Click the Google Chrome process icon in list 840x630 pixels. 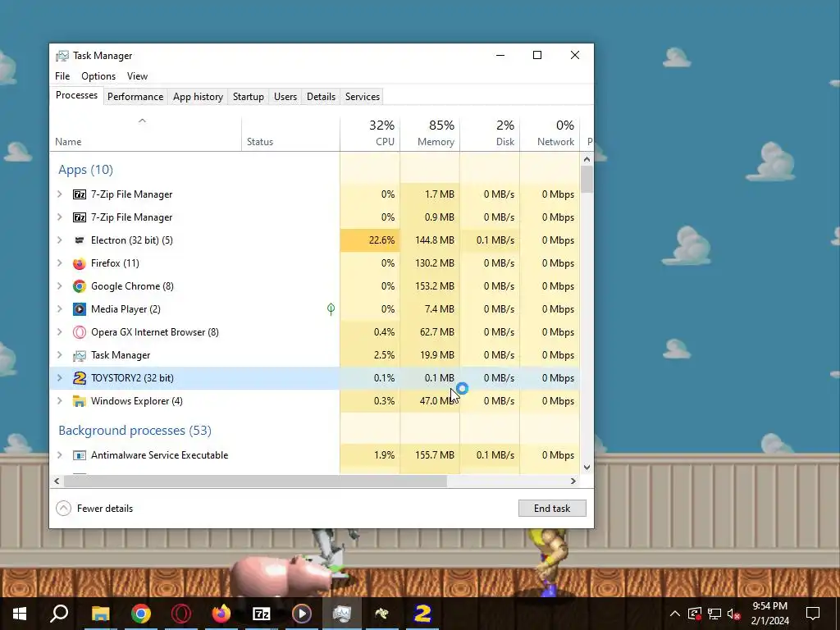(x=80, y=286)
